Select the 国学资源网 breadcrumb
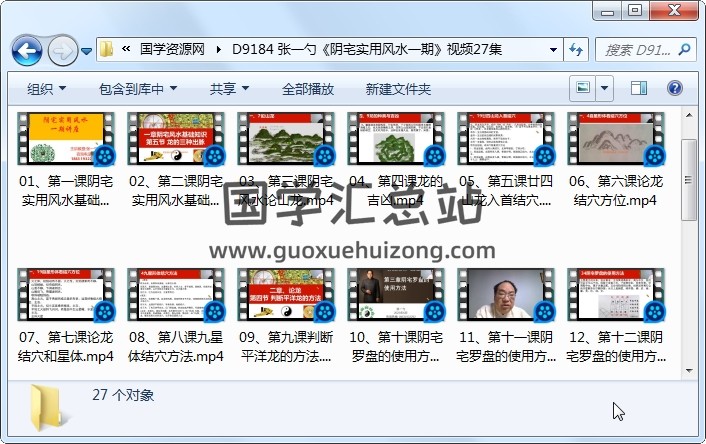 pyautogui.click(x=172, y=49)
